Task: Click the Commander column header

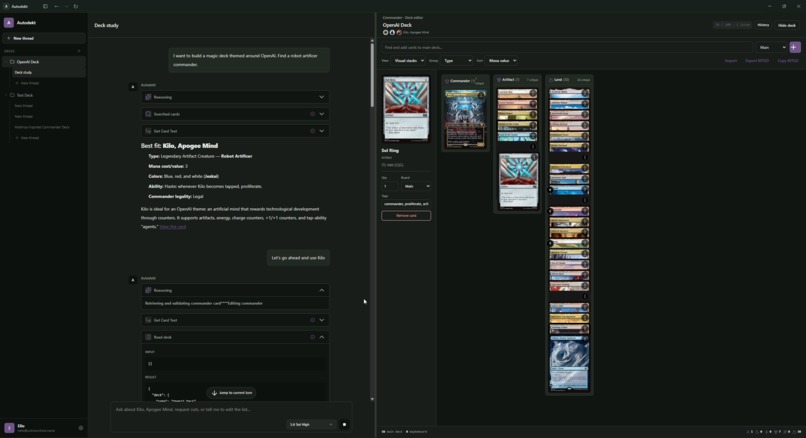Action: point(465,81)
